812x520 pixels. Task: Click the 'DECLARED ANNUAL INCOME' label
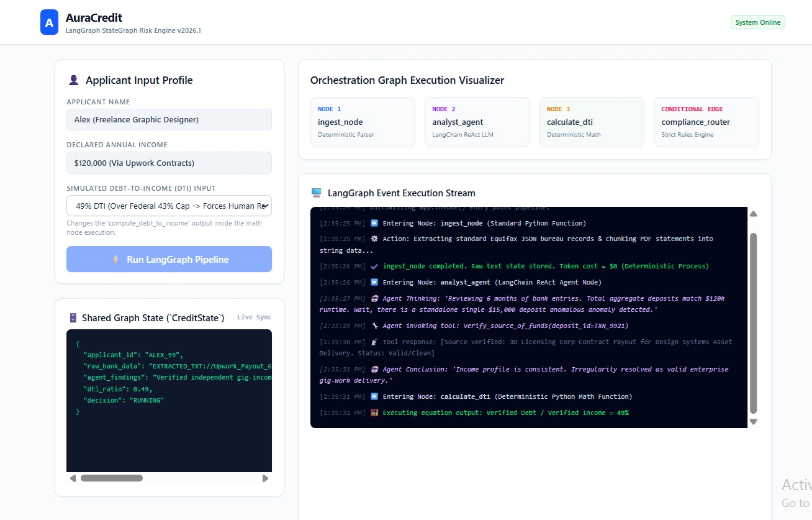(117, 145)
